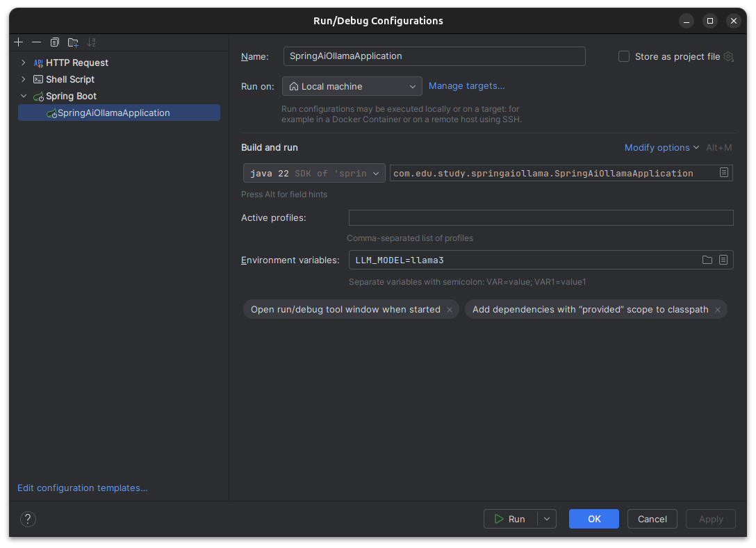Confirm with the OK button
Screen dimensions: 756x548
[594, 519]
